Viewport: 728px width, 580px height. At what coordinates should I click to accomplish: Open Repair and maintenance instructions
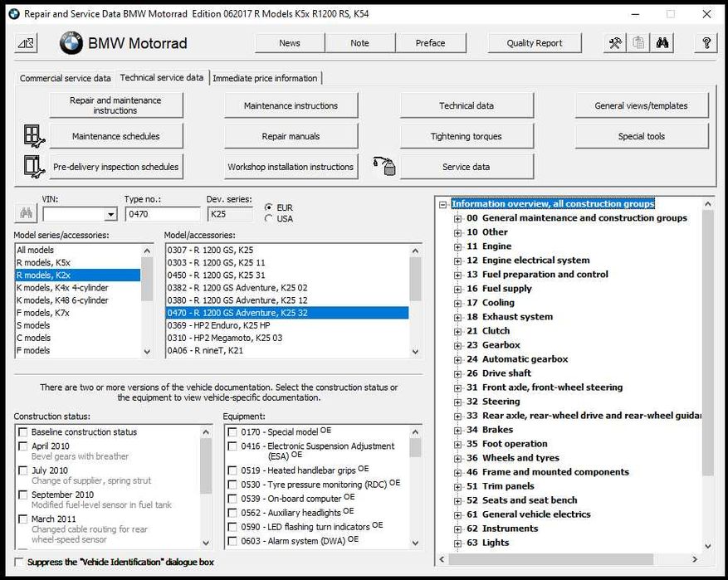click(x=115, y=105)
